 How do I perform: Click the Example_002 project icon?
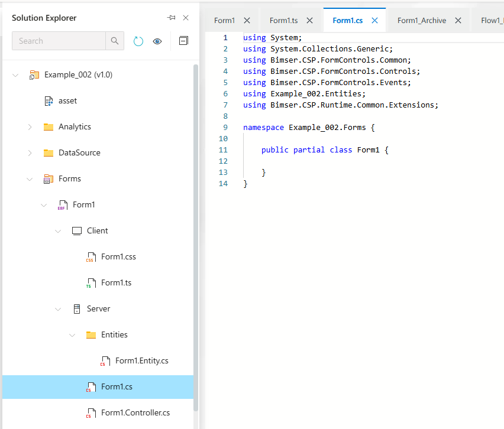pyautogui.click(x=34, y=75)
